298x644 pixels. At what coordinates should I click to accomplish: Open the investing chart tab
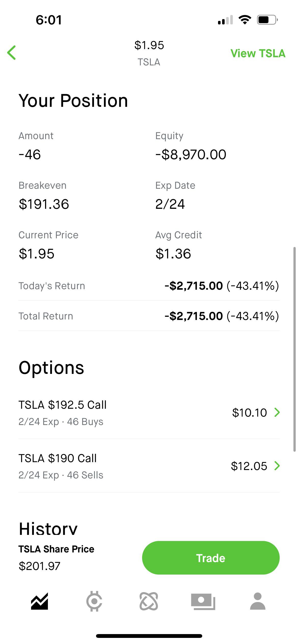pos(39,601)
